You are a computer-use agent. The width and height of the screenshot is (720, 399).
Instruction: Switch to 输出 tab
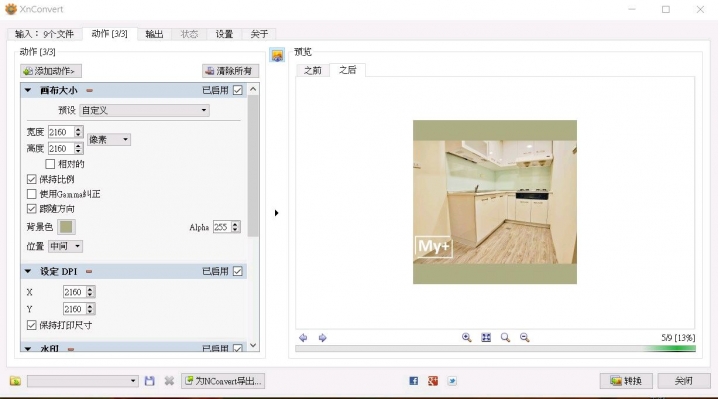click(x=154, y=34)
